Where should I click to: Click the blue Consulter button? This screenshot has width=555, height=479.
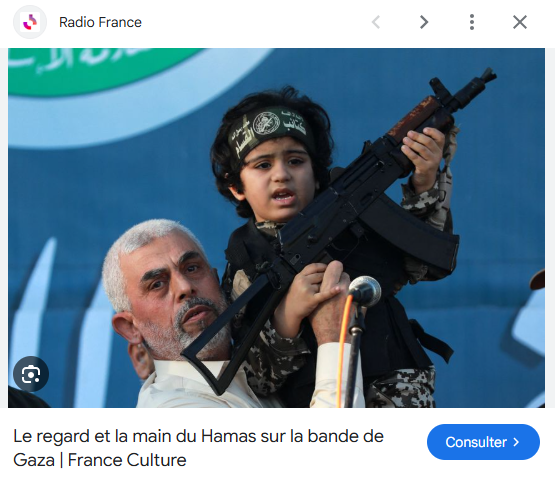pyautogui.click(x=483, y=442)
